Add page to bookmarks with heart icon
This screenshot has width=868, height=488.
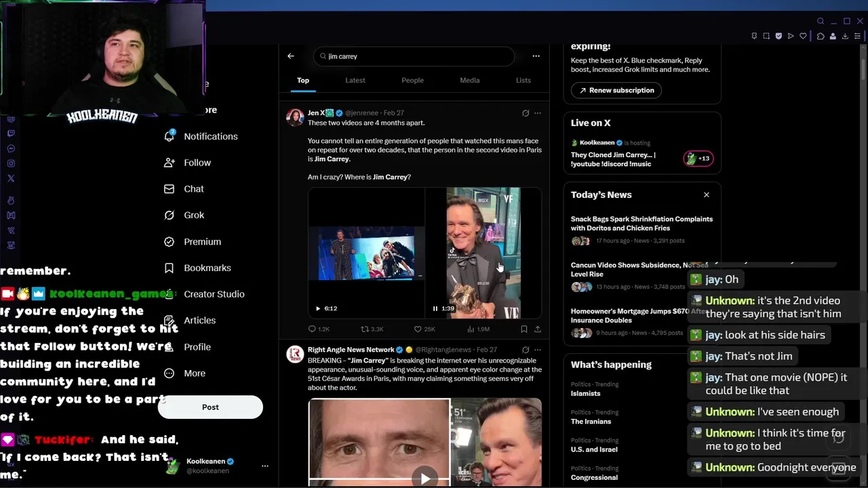pyautogui.click(x=803, y=36)
